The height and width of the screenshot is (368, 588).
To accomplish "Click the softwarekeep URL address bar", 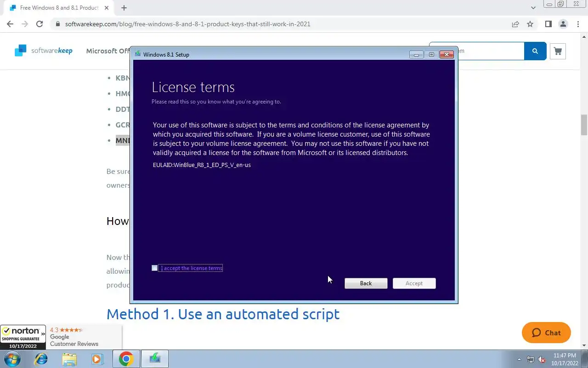I will 280,24.
